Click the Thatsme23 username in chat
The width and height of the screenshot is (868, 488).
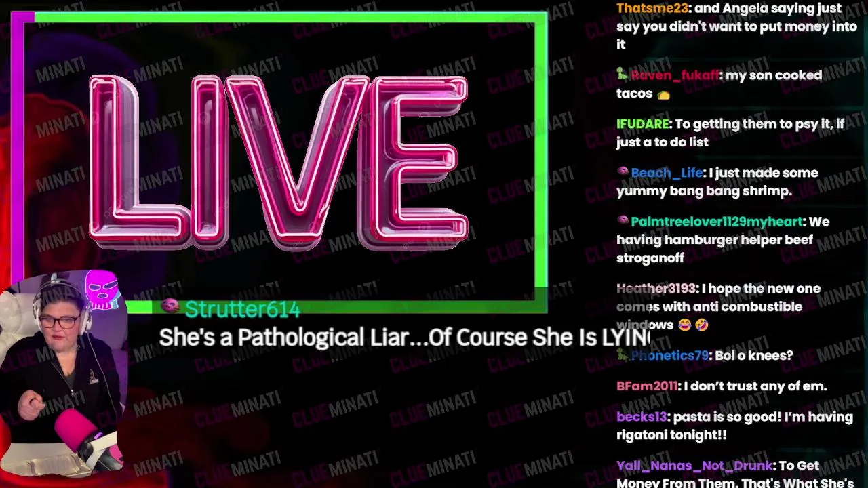pyautogui.click(x=652, y=8)
